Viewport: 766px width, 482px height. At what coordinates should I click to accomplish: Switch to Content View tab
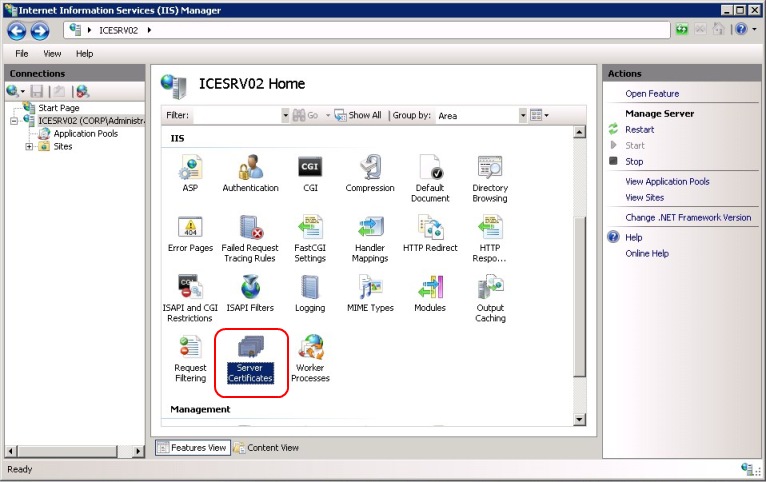pyautogui.click(x=266, y=448)
